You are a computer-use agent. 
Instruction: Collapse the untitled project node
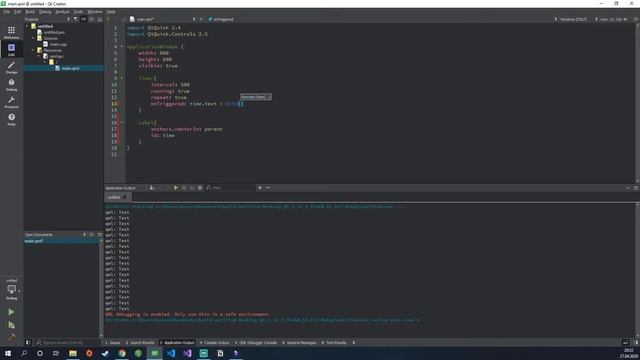pyautogui.click(x=27, y=26)
